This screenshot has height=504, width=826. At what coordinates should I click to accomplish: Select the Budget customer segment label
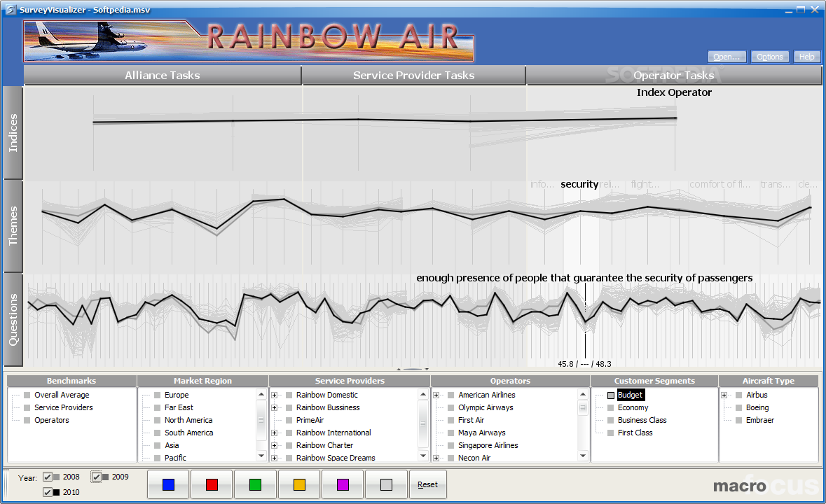click(630, 395)
